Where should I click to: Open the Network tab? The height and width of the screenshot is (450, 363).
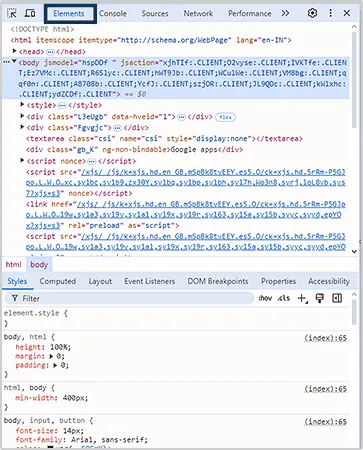click(x=198, y=14)
